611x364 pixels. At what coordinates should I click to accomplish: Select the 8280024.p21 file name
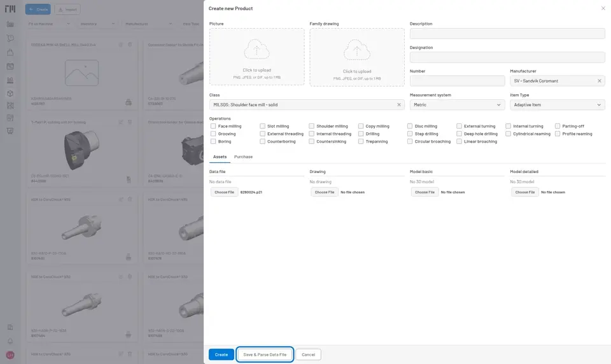[x=251, y=192]
